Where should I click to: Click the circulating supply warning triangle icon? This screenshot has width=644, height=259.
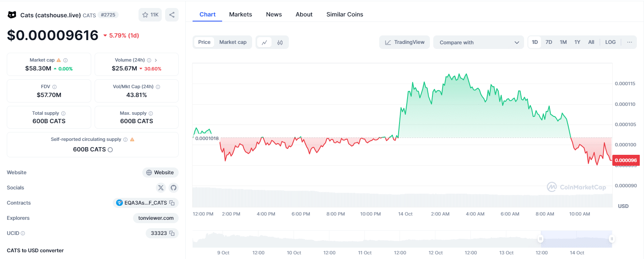[x=132, y=140]
